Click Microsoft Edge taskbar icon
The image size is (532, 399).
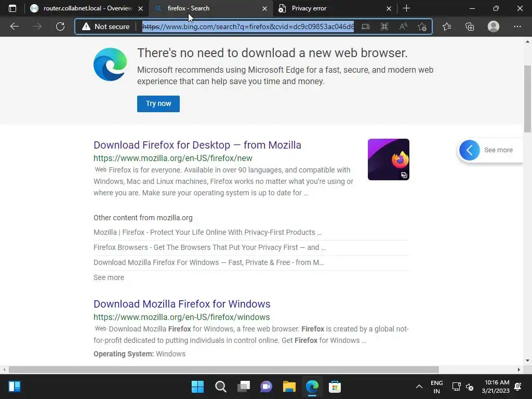312,387
